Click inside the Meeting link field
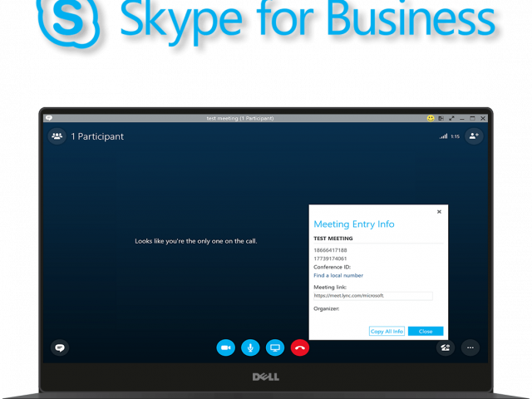 click(x=372, y=295)
